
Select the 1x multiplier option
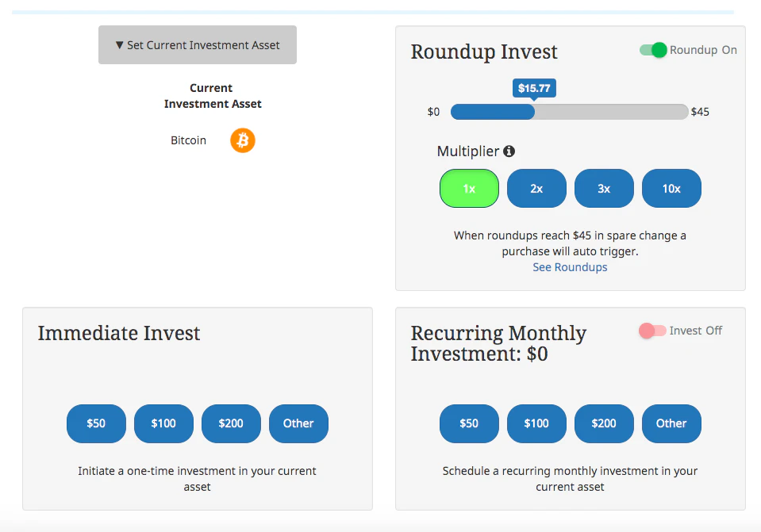click(x=469, y=188)
